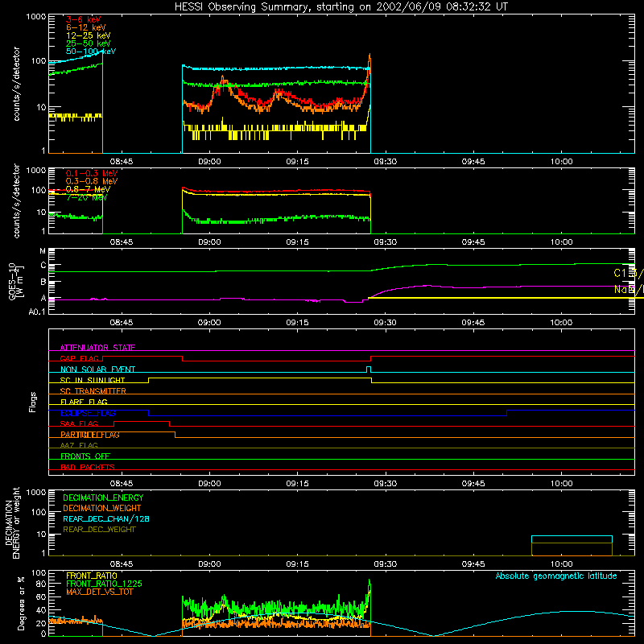Select the BAD_PACKETS flag label
The height and width of the screenshot is (644, 644).
87,467
